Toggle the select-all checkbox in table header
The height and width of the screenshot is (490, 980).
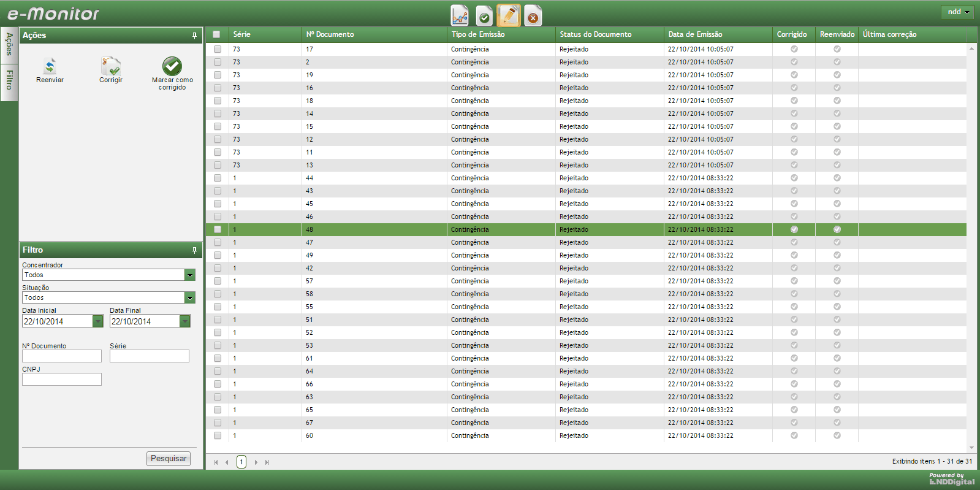[x=216, y=34]
